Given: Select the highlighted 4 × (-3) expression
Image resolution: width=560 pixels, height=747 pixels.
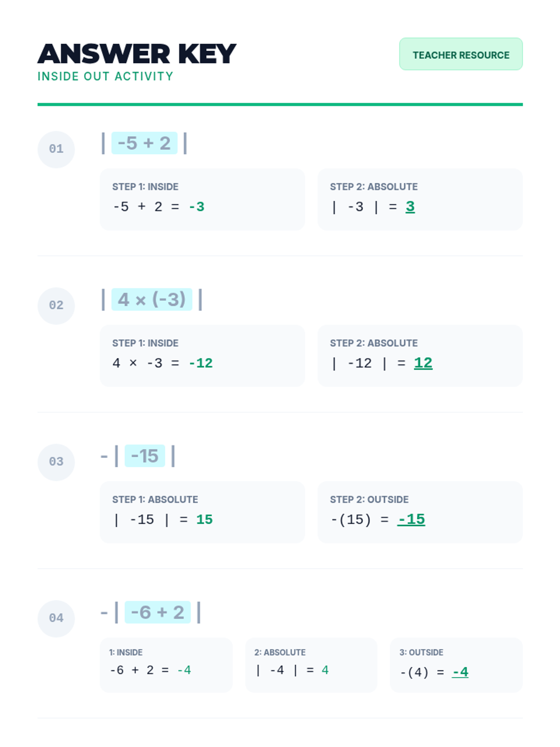Looking at the screenshot, I should [x=152, y=300].
